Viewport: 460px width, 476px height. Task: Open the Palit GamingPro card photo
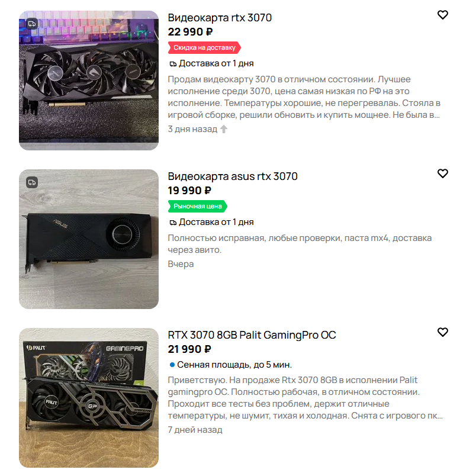(89, 398)
